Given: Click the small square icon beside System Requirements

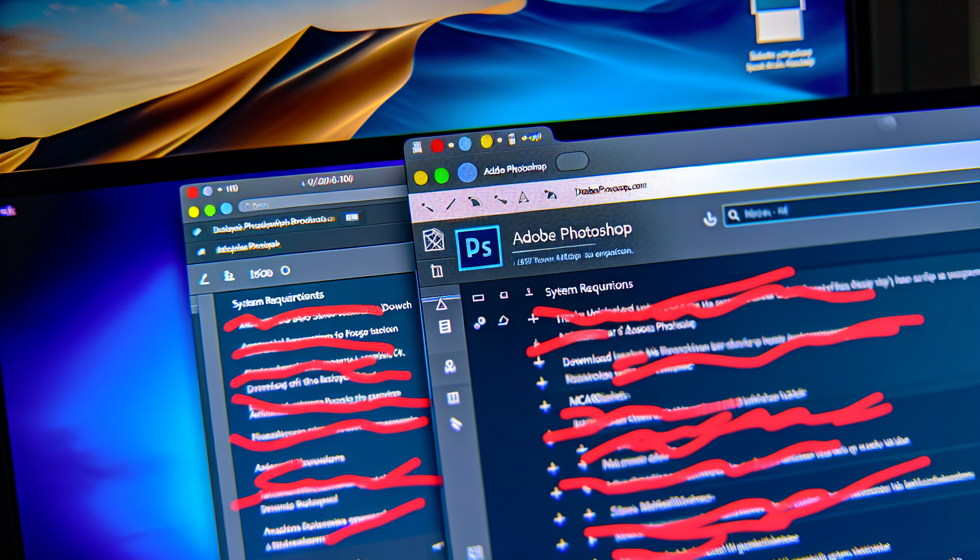Looking at the screenshot, I should 504,295.
